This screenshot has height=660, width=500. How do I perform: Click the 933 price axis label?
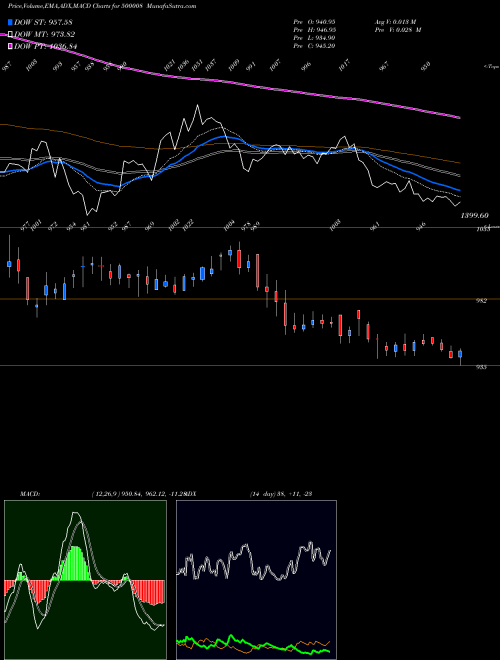coord(481,367)
